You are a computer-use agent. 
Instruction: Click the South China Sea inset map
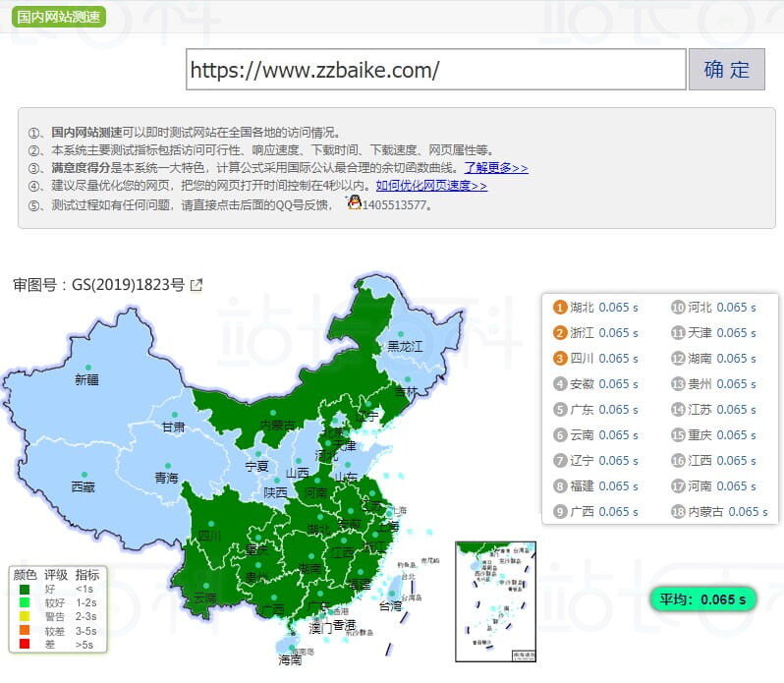click(x=495, y=601)
